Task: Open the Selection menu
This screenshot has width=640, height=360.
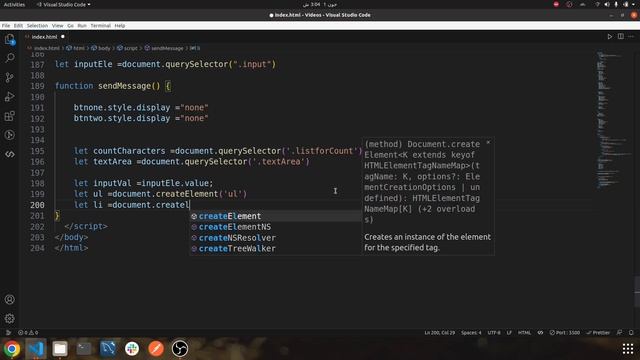Action: (37, 26)
